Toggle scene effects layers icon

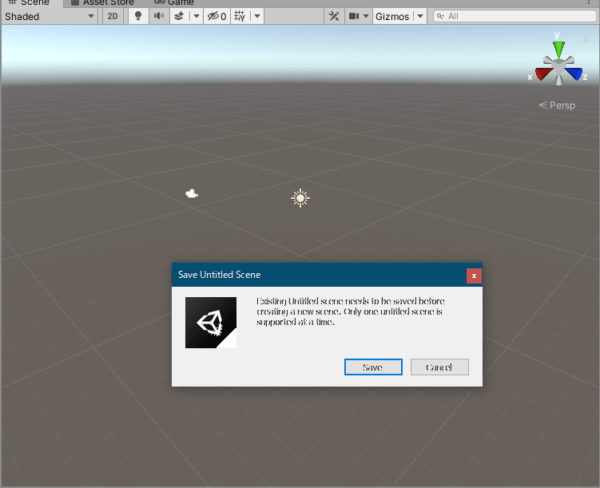(178, 17)
